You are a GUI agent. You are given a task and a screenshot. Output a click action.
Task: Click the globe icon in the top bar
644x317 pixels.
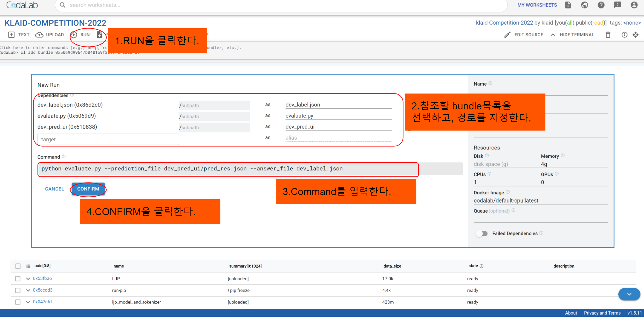click(x=584, y=5)
